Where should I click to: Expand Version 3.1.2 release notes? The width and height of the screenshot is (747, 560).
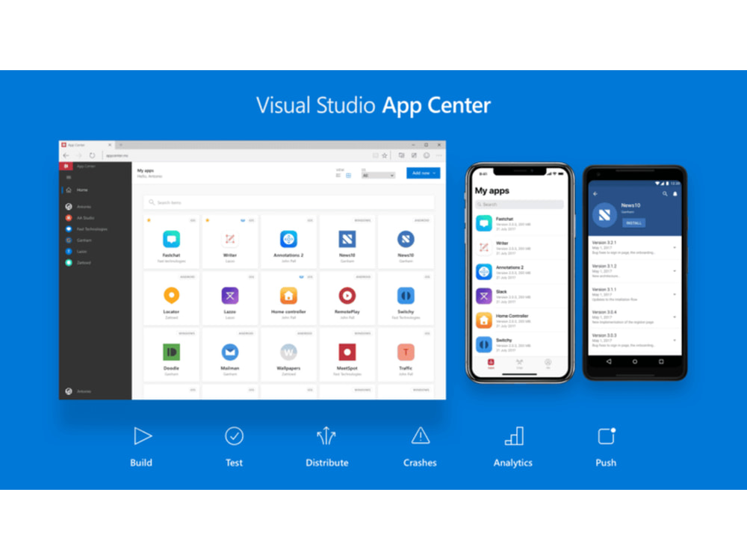[675, 271]
